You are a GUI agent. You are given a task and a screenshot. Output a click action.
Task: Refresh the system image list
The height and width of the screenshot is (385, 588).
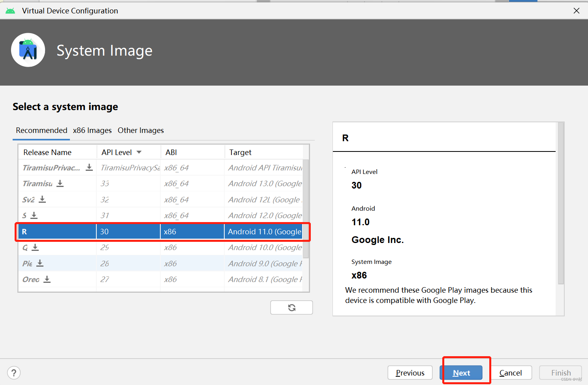pyautogui.click(x=291, y=307)
